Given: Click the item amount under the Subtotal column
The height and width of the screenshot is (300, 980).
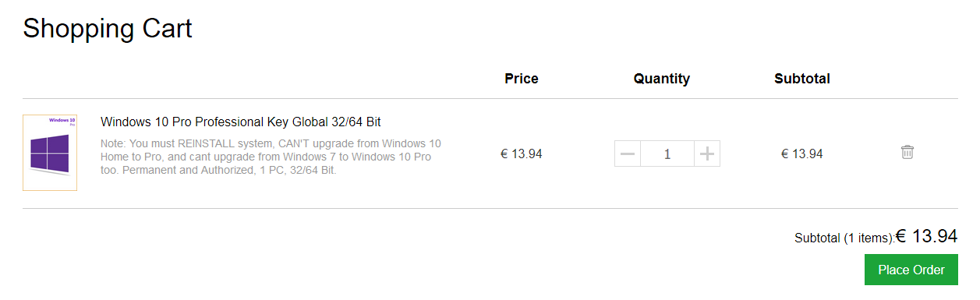Looking at the screenshot, I should click(802, 154).
